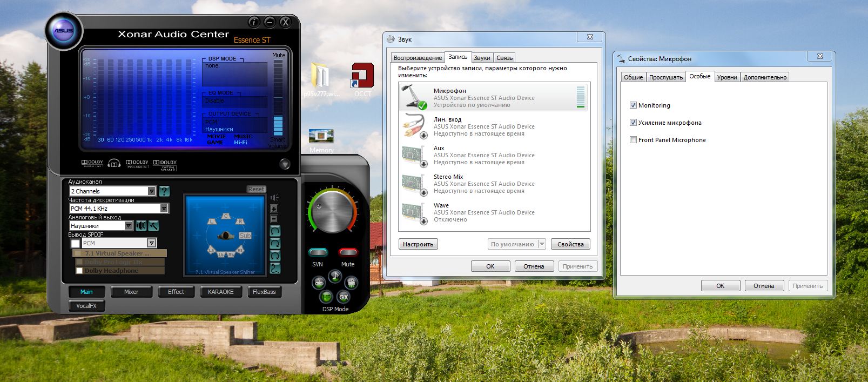868x382 pixels.
Task: Click the Настроить button
Action: [x=418, y=244]
